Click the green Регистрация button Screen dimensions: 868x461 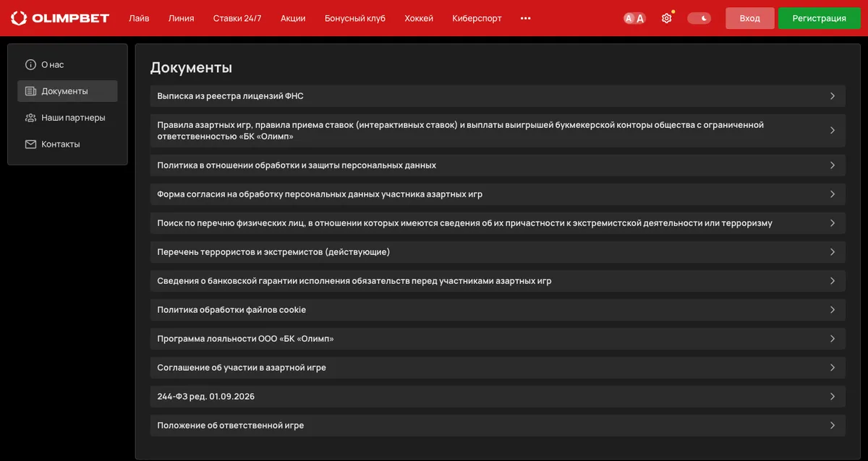pos(820,18)
